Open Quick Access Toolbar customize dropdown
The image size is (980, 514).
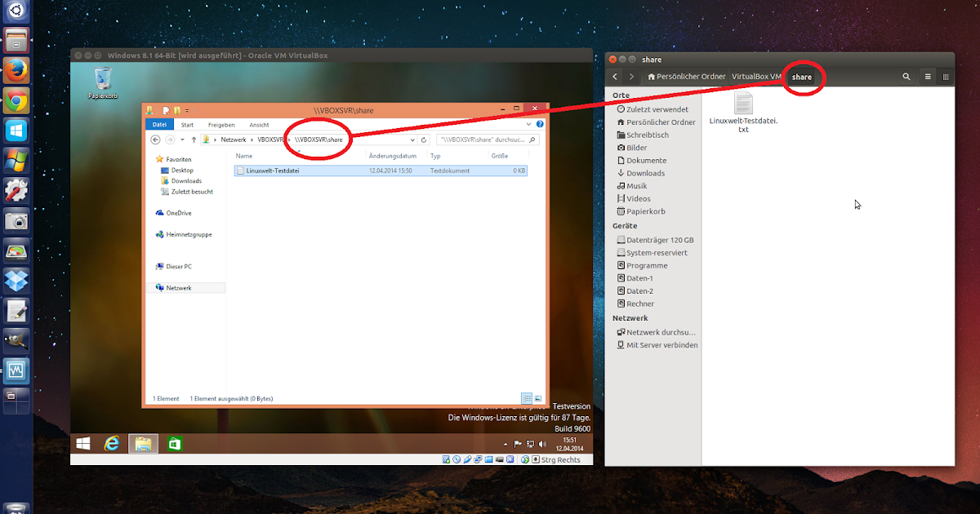[187, 110]
